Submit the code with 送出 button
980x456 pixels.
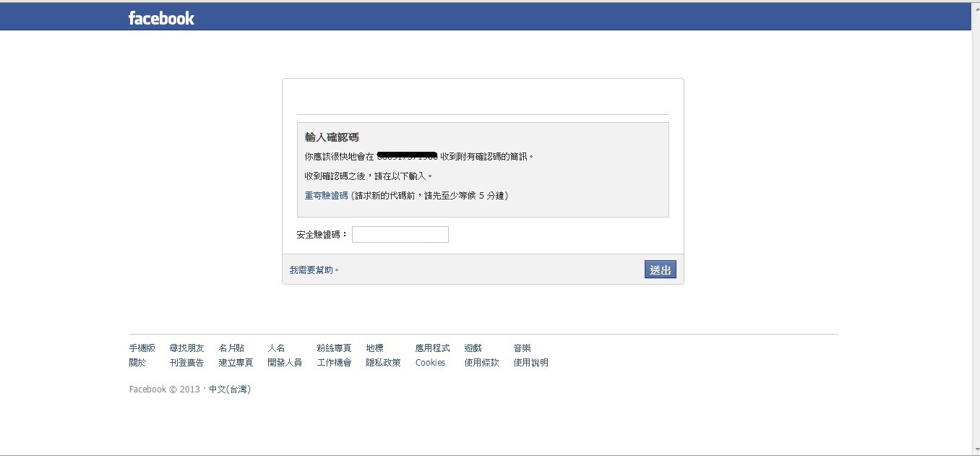click(661, 270)
